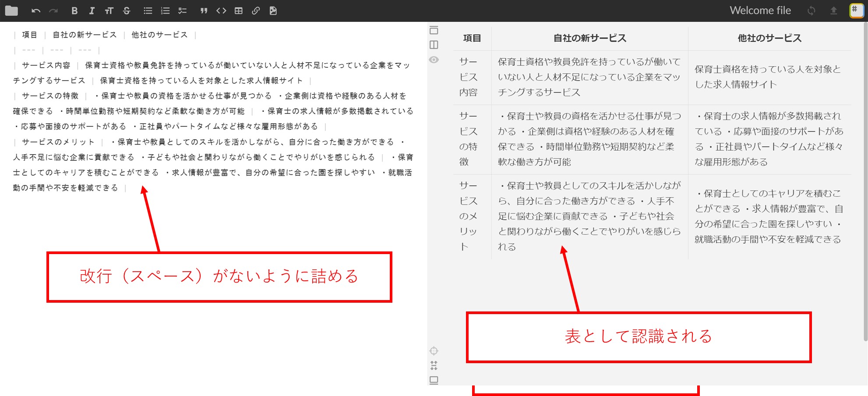Redo the last undone edit
868x396 pixels.
tap(53, 11)
